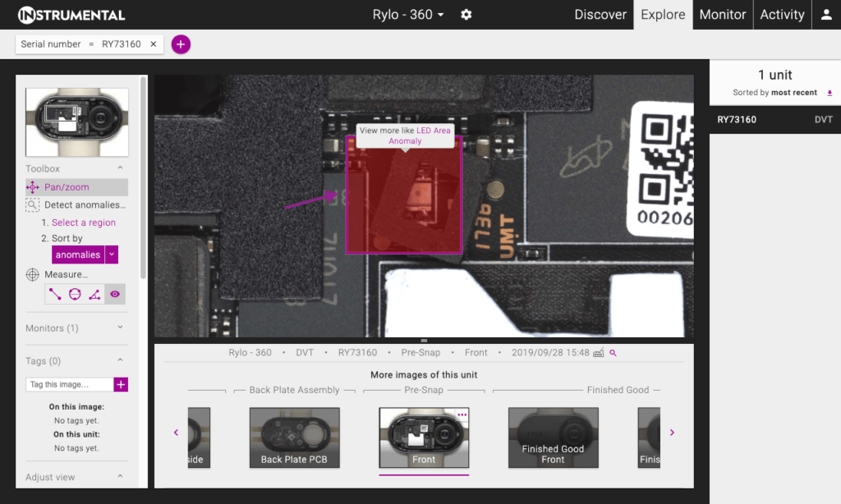Viewport: 841px width, 504px height.
Task: Open the settings gear icon
Action: click(x=466, y=15)
